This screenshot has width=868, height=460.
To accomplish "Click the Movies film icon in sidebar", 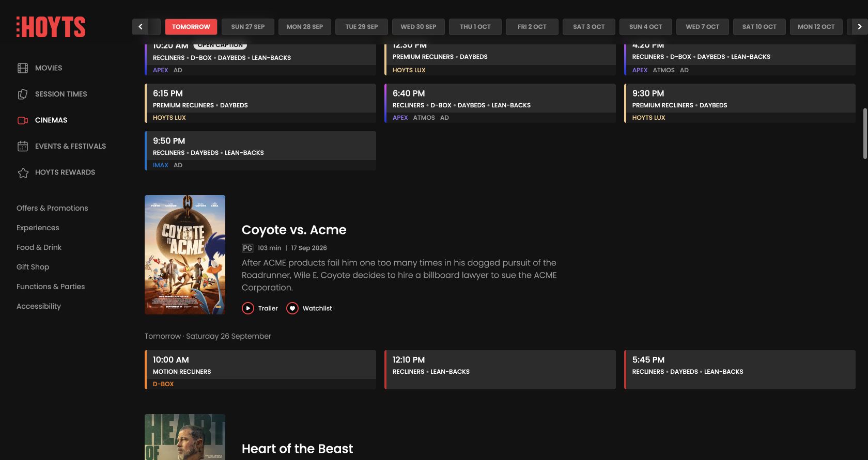I will click(23, 68).
